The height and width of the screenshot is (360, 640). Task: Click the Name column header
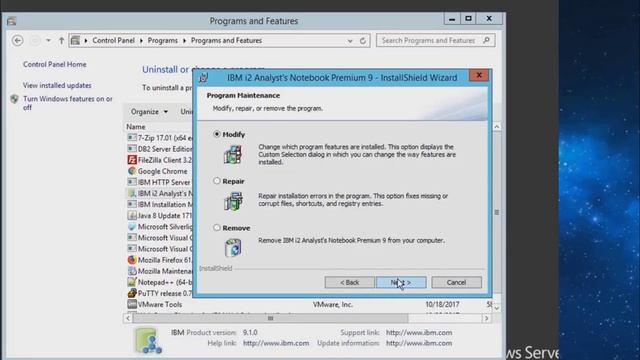pos(136,127)
